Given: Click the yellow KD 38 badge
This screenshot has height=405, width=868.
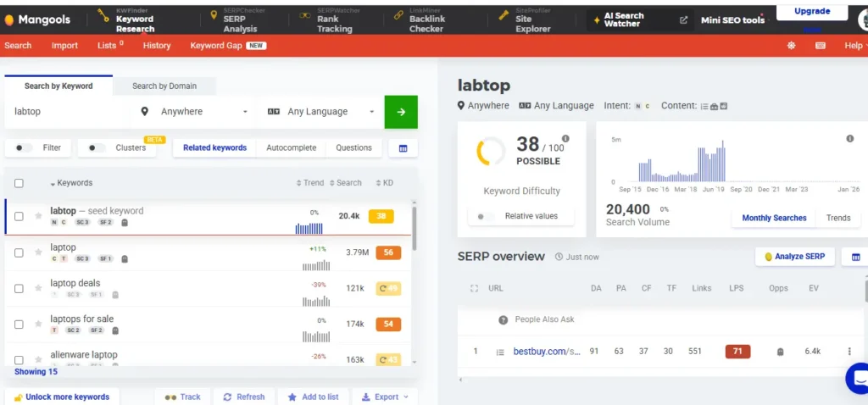Looking at the screenshot, I should tap(381, 216).
